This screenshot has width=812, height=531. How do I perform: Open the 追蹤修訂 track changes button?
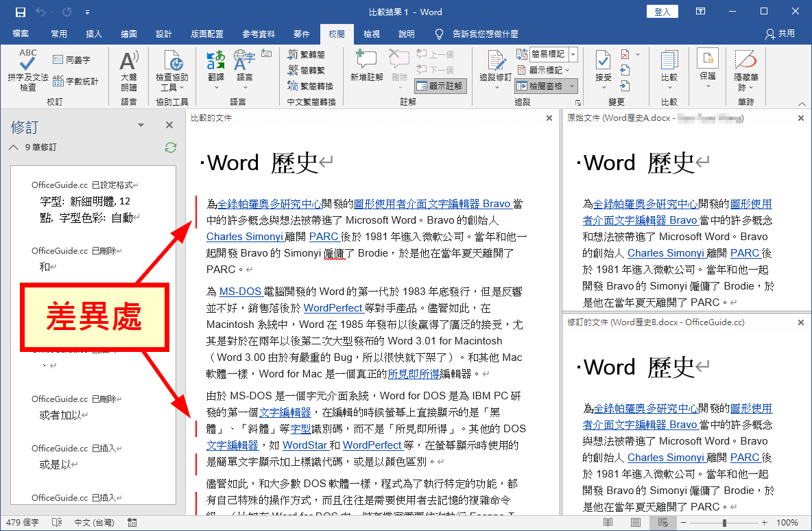(x=496, y=71)
